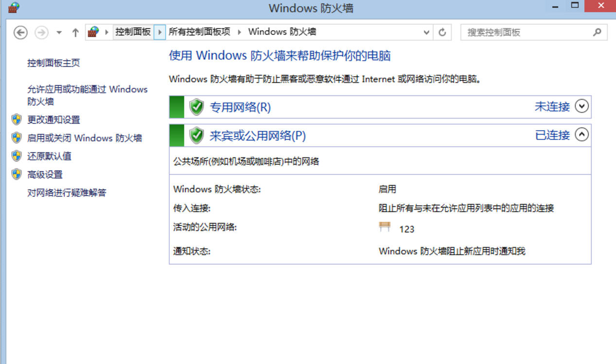Click green shield icon of 来宾或公用网络
616x364 pixels.
coord(196,136)
